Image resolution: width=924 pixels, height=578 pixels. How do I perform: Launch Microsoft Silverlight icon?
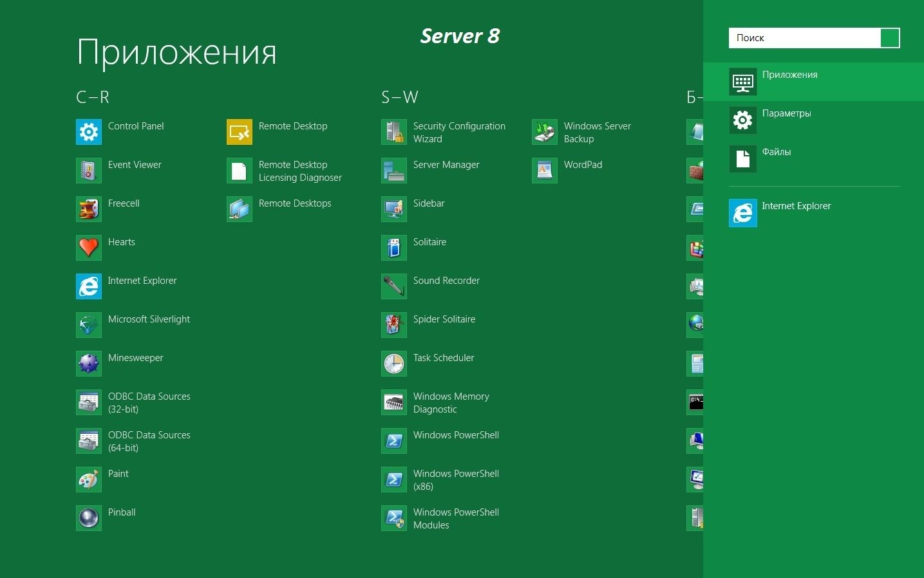[89, 325]
